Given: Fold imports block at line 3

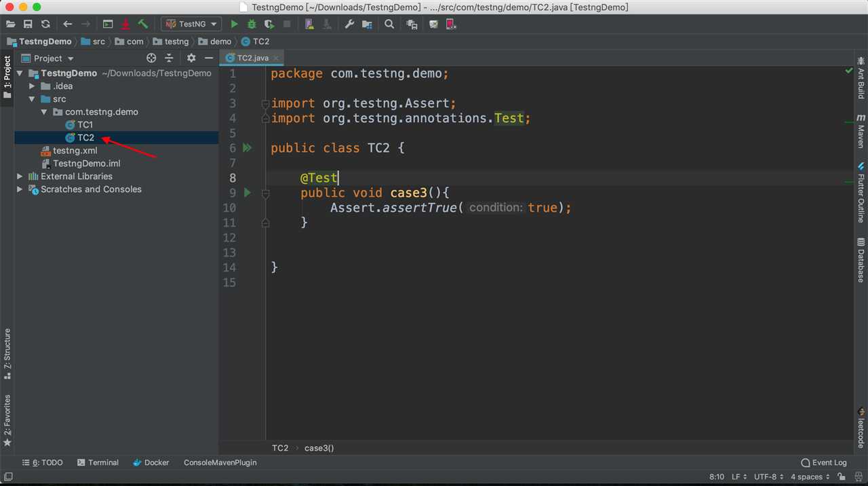Looking at the screenshot, I should [265, 104].
